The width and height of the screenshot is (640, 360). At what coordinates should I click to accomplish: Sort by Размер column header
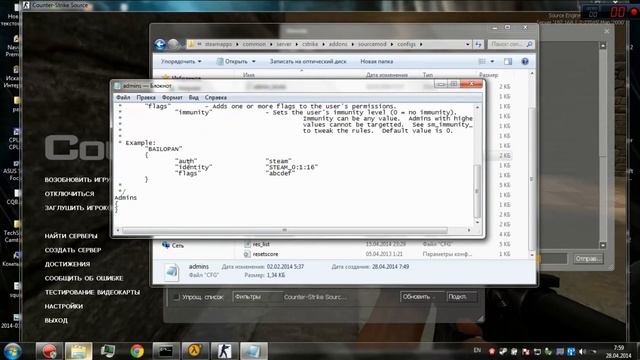489,75
